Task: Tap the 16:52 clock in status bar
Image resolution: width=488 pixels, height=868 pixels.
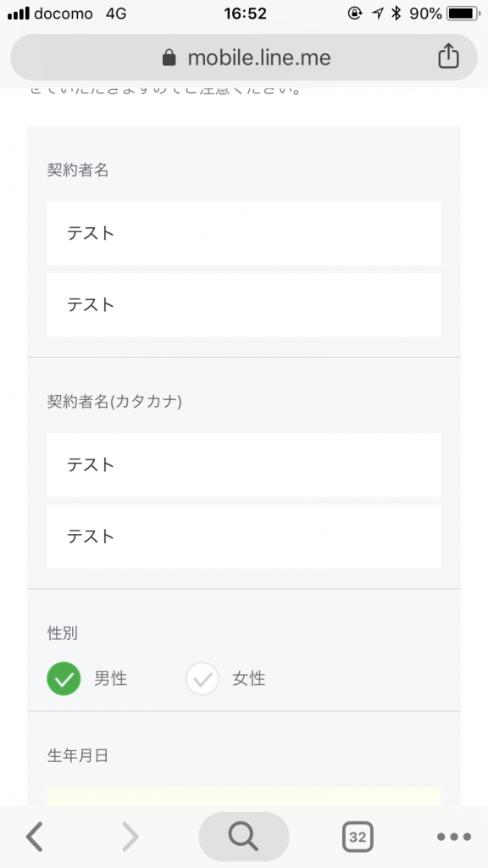Action: pos(245,14)
